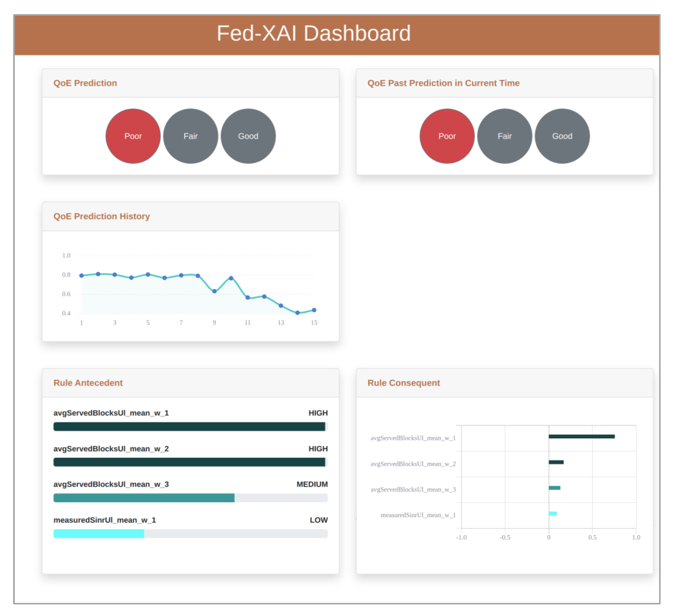The height and width of the screenshot is (616, 675).
Task: Click the first history data point at x=1
Action: click(81, 276)
